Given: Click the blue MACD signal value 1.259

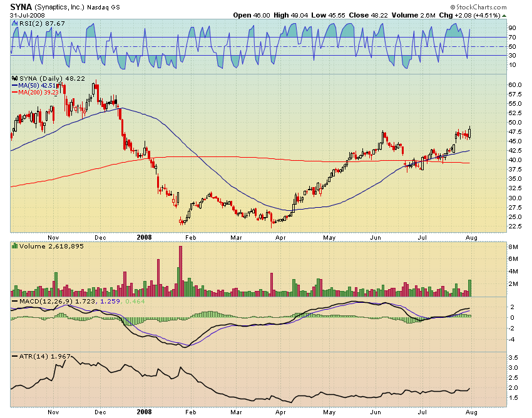Looking at the screenshot, I should [x=110, y=301].
